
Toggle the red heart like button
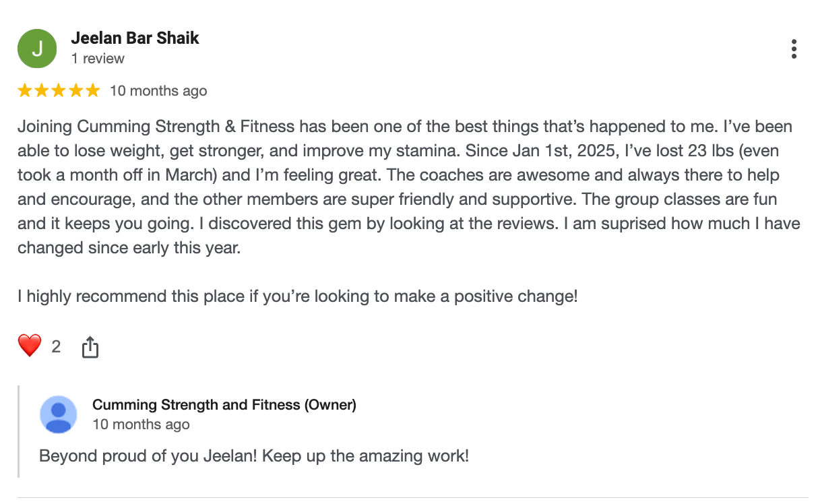click(x=30, y=346)
